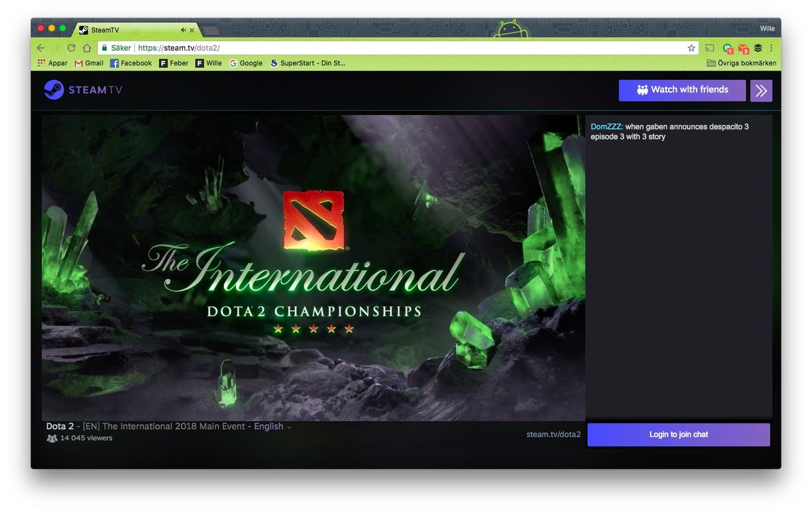The width and height of the screenshot is (812, 513).
Task: Bookmark this page with the star icon
Action: (x=691, y=48)
